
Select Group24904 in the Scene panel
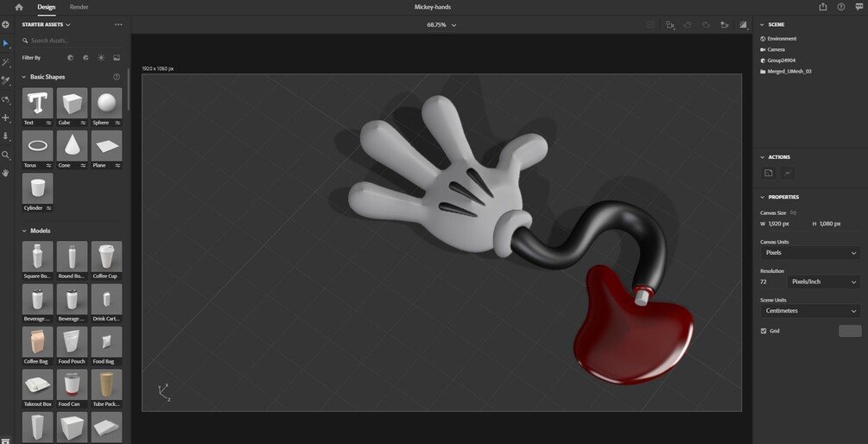(x=781, y=60)
